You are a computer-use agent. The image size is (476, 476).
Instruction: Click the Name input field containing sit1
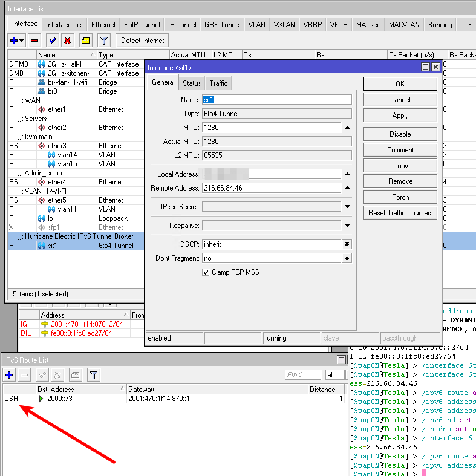point(277,100)
